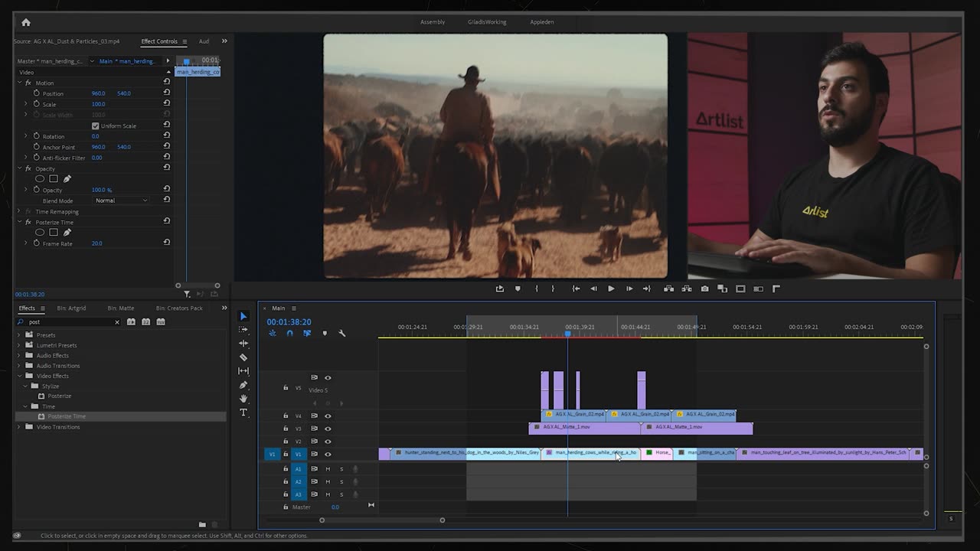
Task: Toggle V1 track output eye
Action: 328,454
